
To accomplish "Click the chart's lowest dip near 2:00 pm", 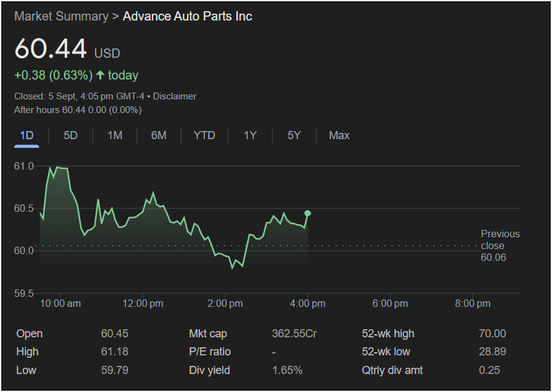I will (232, 268).
